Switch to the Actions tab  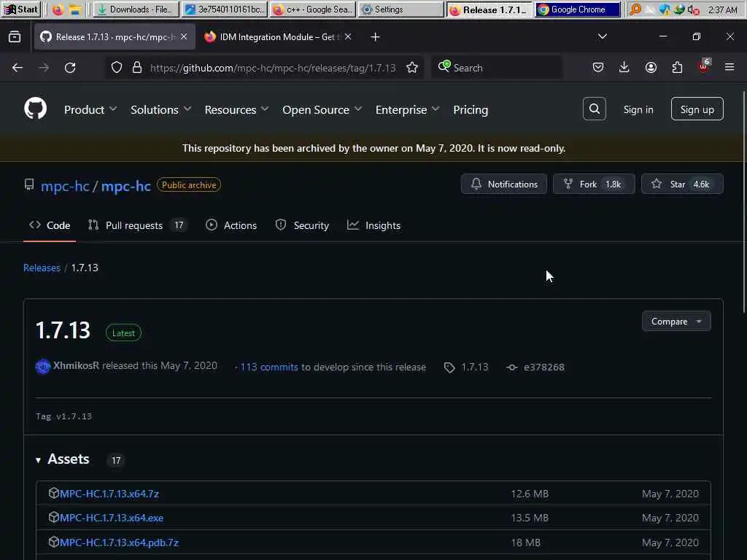[x=231, y=225]
